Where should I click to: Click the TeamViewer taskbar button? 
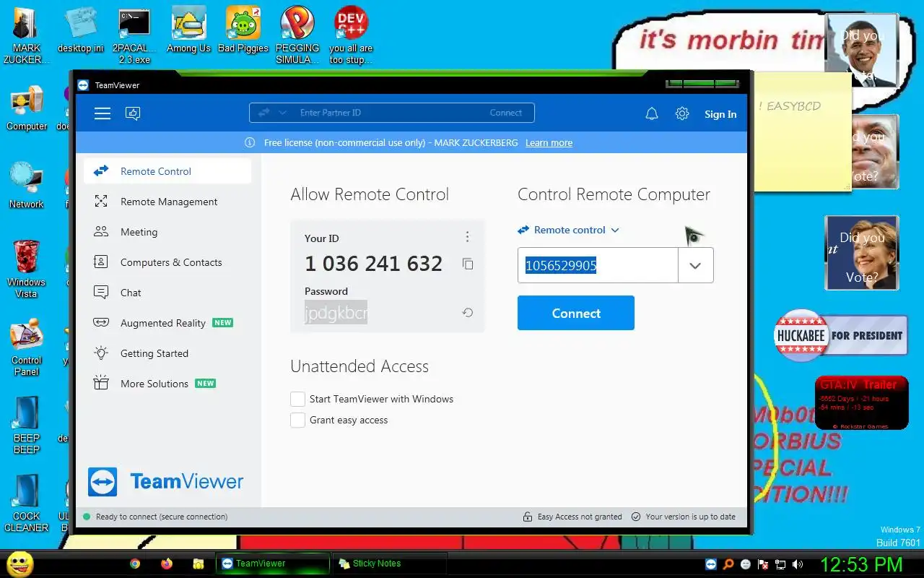click(273, 564)
